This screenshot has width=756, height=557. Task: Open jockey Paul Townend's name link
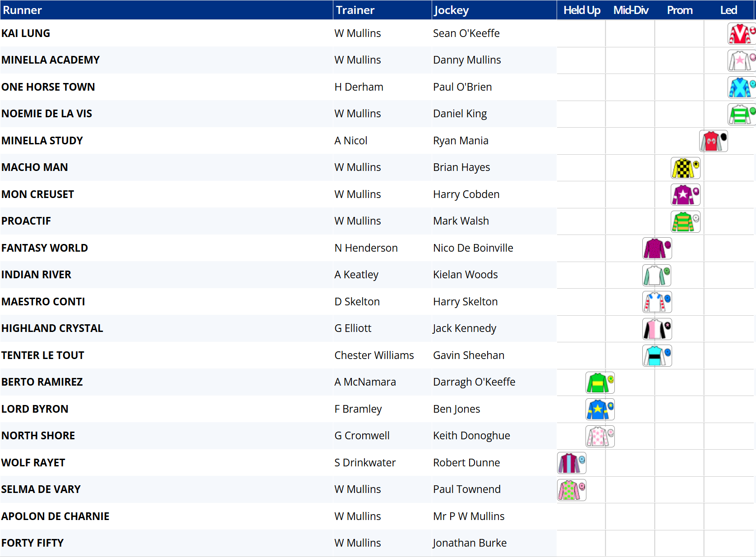pos(467,489)
